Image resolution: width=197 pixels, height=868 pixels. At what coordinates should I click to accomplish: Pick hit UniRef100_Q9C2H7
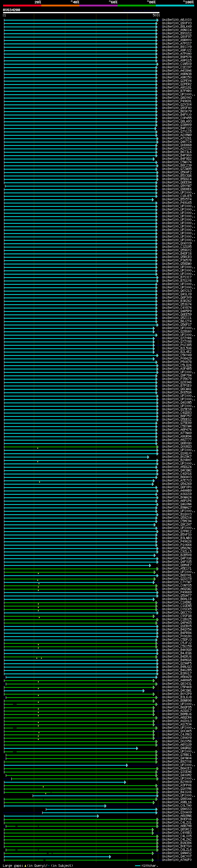pos(176,525)
